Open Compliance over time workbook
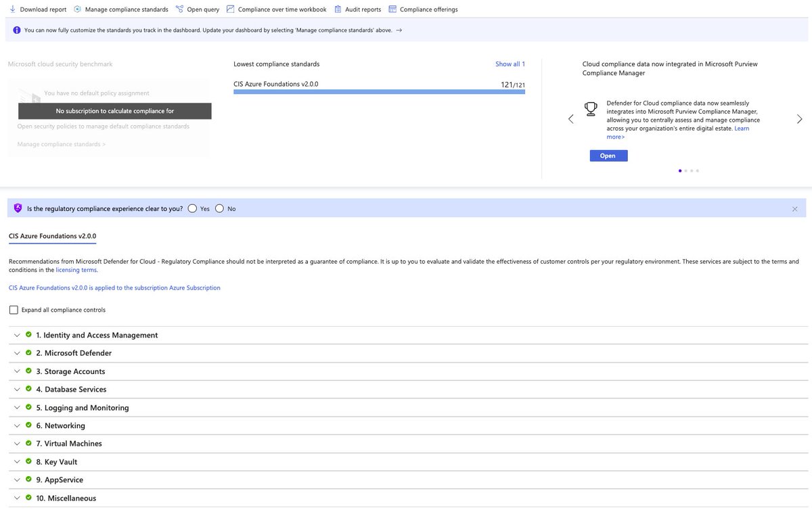The image size is (812, 514). coord(277,9)
